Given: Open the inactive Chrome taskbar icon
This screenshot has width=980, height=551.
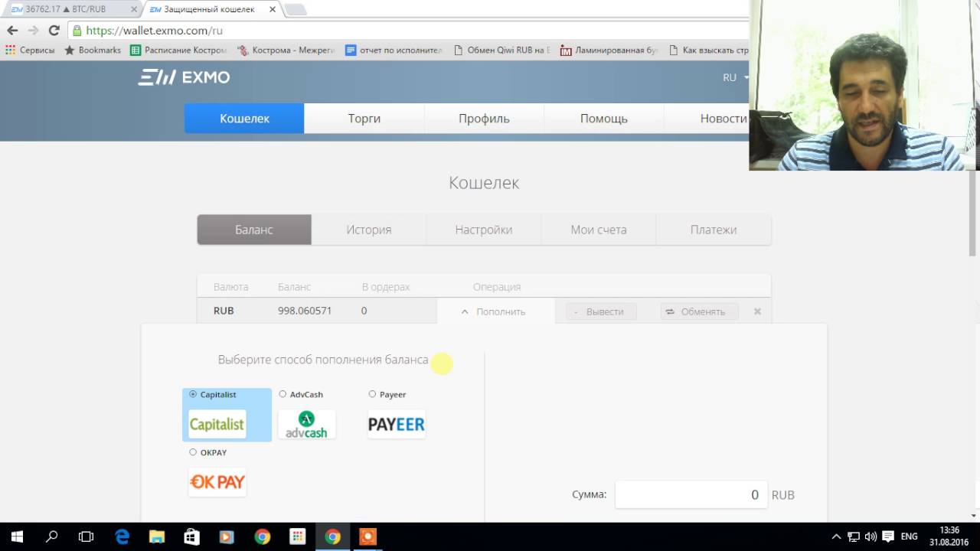Looking at the screenshot, I should 262,536.
